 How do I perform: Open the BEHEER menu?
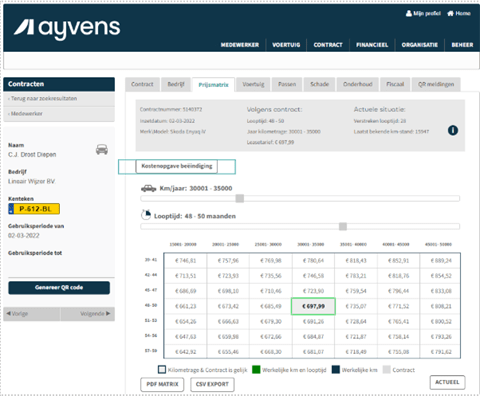[462, 45]
